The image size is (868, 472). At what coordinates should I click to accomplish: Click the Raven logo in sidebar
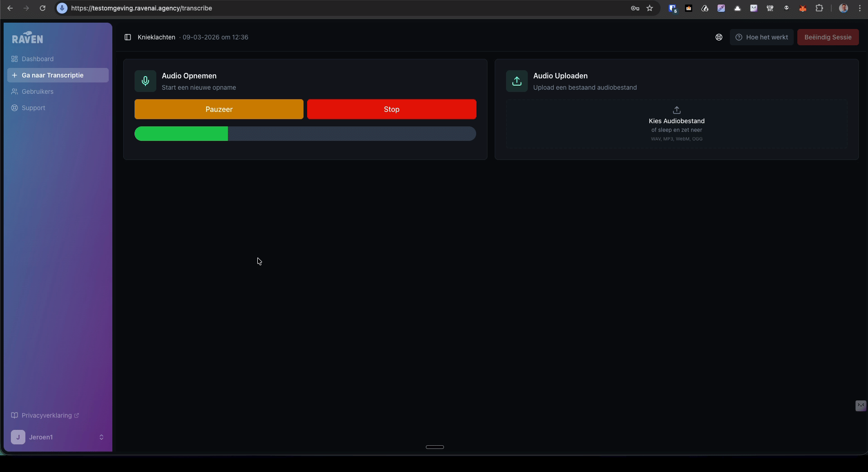(28, 38)
